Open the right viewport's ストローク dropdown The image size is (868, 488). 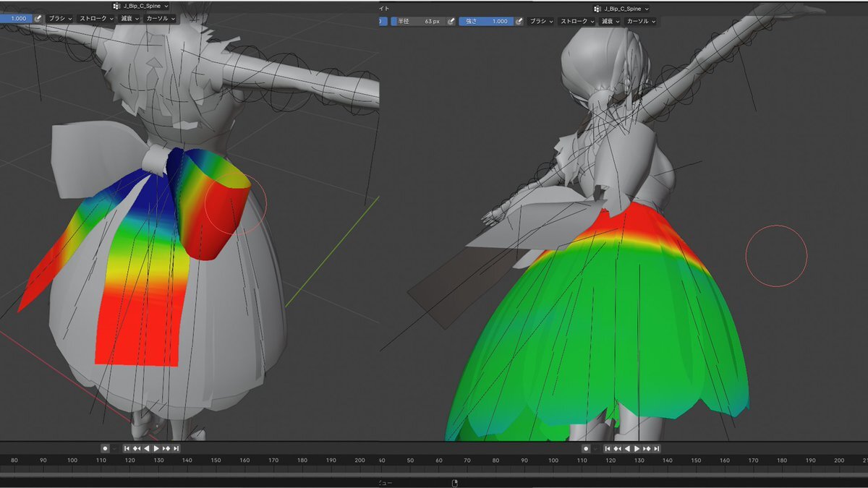point(577,22)
